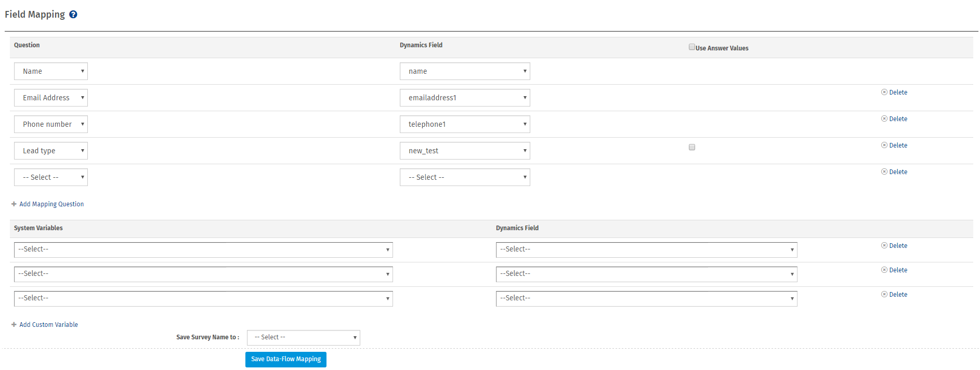Open the first System Variables select dropdown
Viewport: 980px width, 370px height.
click(x=203, y=250)
